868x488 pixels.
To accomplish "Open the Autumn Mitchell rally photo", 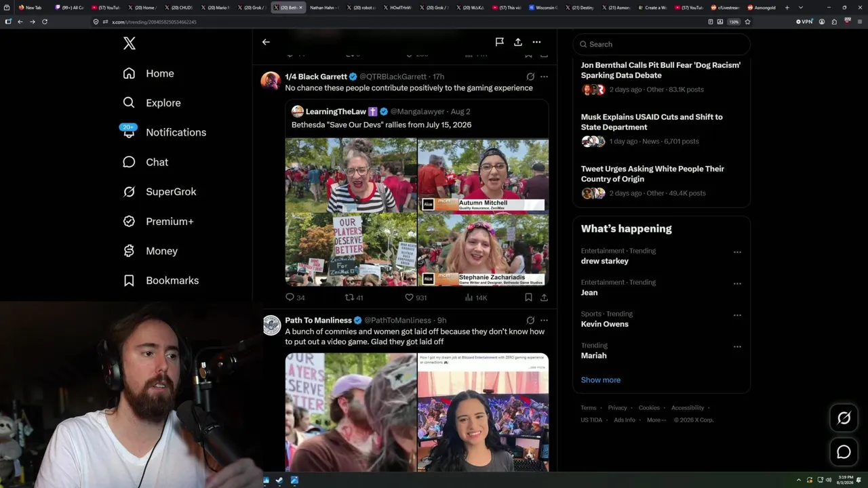I will coord(483,175).
